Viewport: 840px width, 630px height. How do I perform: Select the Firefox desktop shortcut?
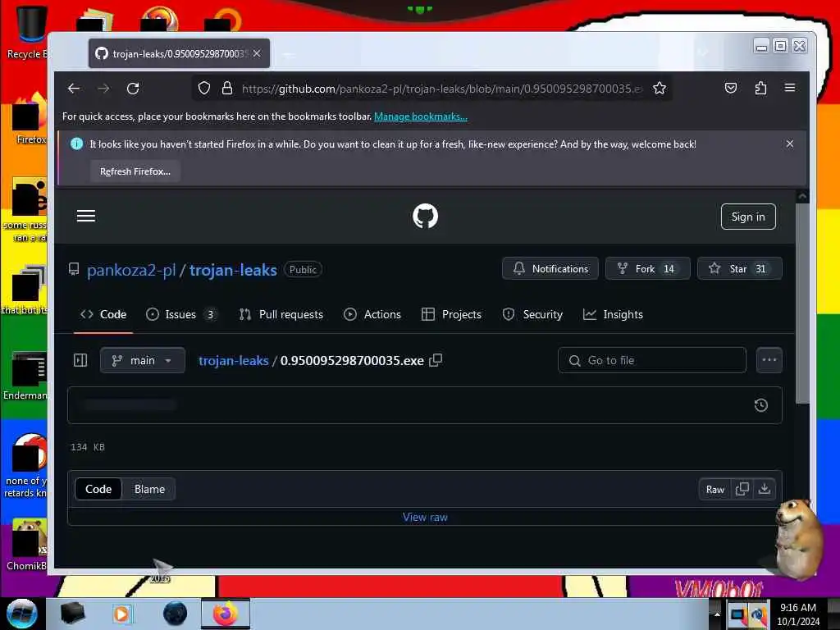[x=28, y=118]
